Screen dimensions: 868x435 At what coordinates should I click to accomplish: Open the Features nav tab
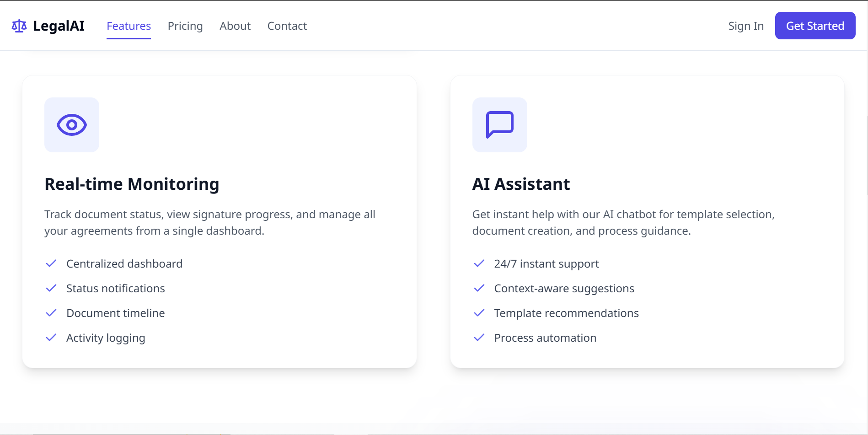129,26
